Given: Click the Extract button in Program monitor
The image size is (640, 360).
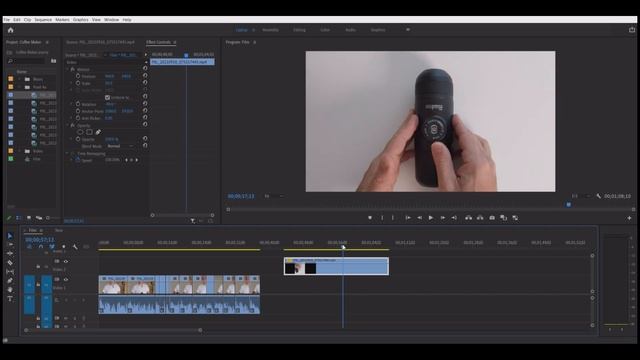Looking at the screenshot, I should [480, 218].
